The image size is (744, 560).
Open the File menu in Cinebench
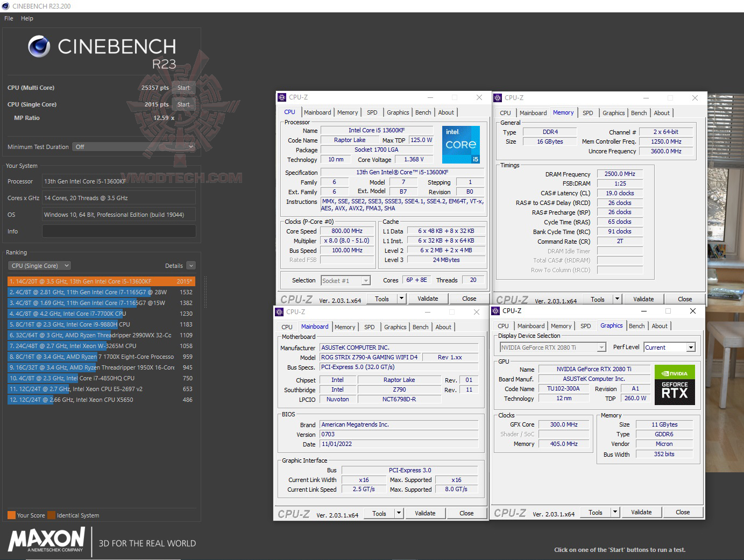click(8, 18)
